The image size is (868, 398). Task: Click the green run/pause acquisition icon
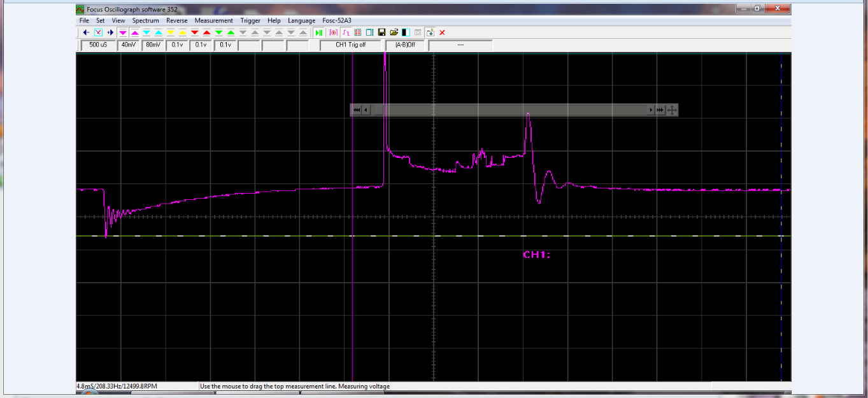[318, 32]
